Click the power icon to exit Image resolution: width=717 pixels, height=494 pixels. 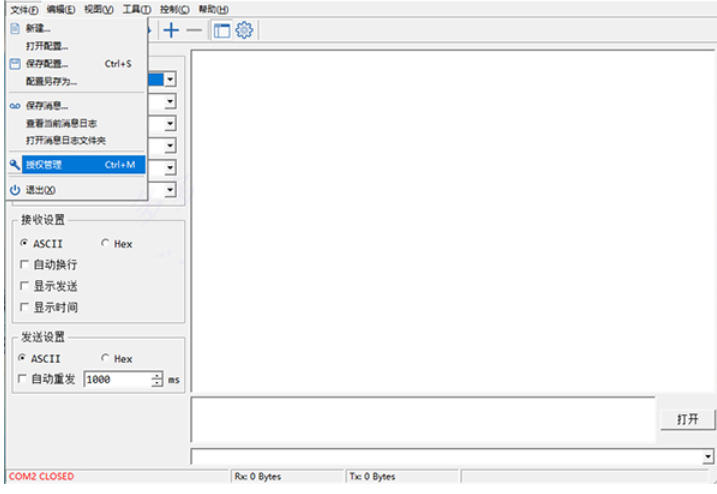14,190
